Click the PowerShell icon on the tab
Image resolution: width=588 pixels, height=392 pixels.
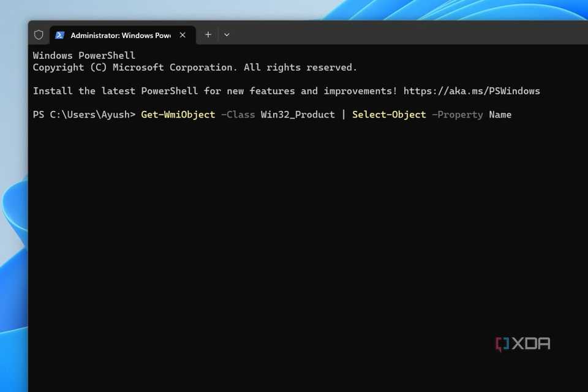[x=59, y=36]
